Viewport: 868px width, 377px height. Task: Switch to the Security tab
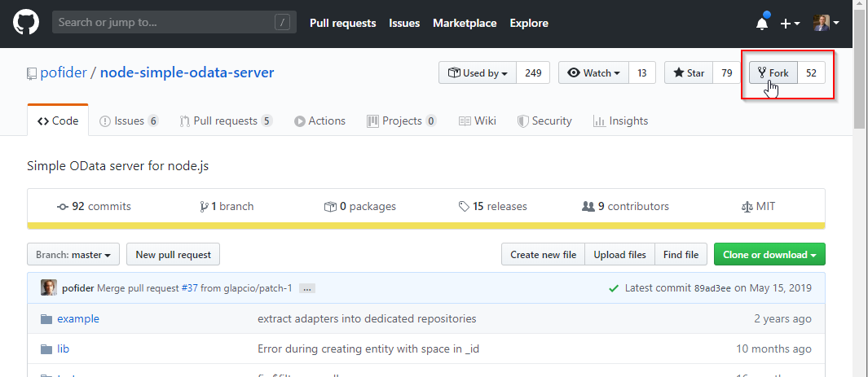544,121
